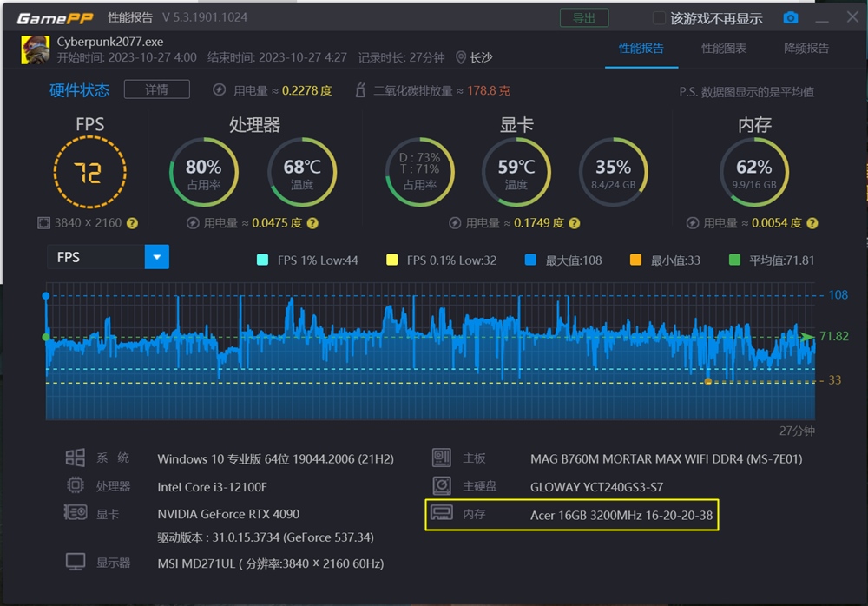Screen dimensions: 868x606
Task: Click the Windows 10 专业版 system text
Action: coord(276,458)
